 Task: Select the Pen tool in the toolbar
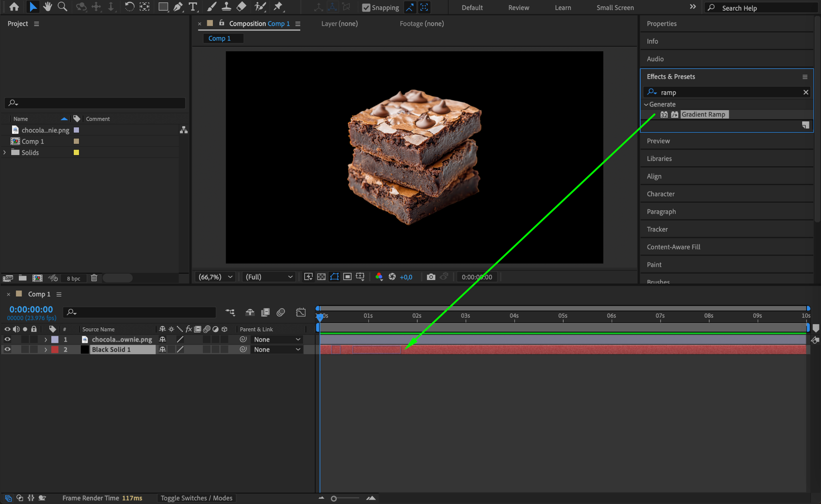[178, 7]
